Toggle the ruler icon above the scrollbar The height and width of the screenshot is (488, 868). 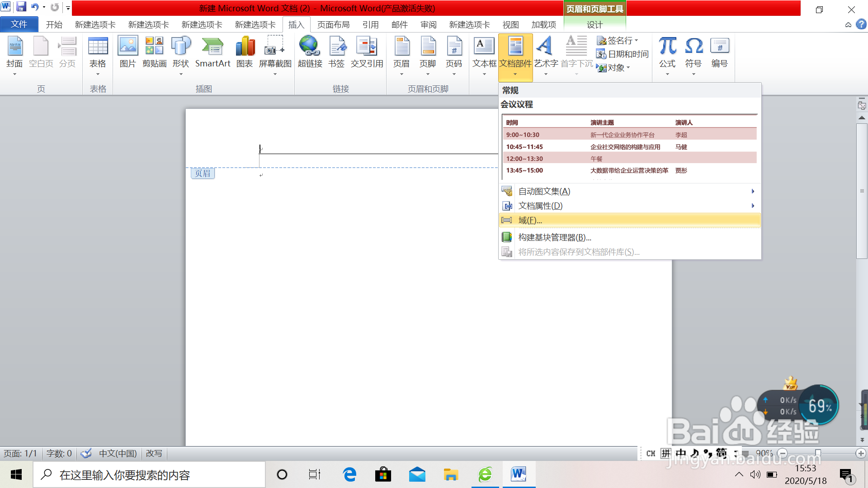click(x=862, y=105)
